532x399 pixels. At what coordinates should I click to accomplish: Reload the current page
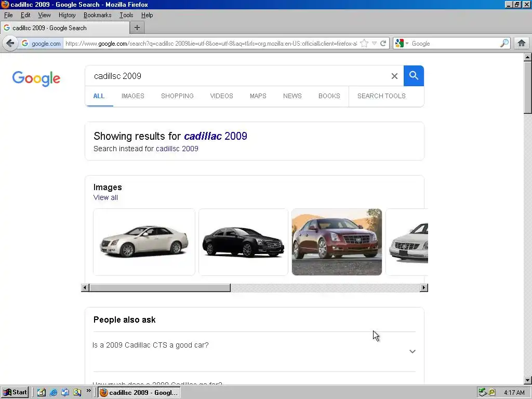click(383, 44)
